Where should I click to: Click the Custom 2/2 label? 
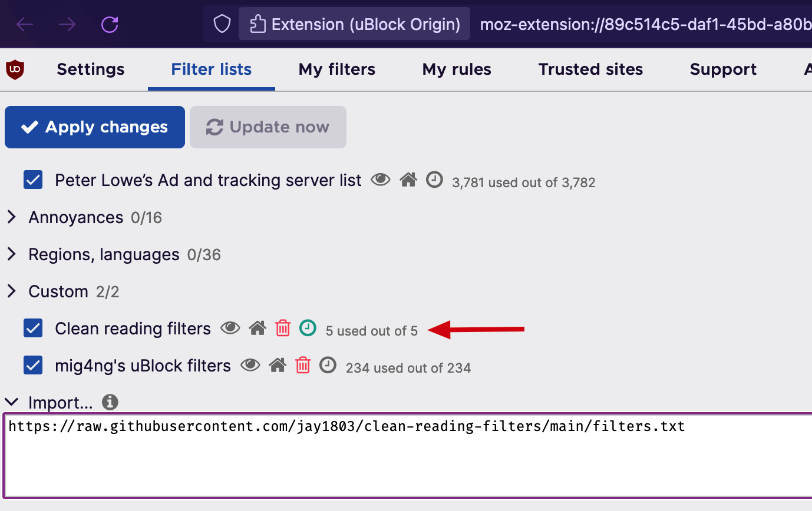[x=74, y=292]
